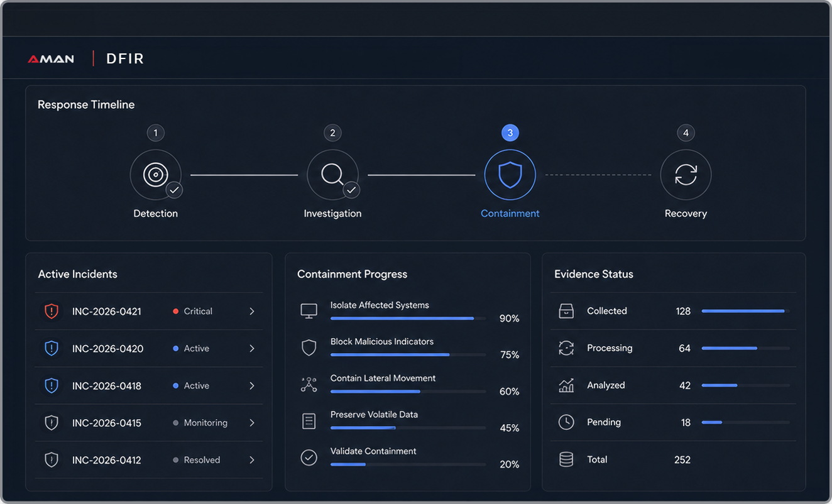
Task: Click the 90% value
Action: (x=509, y=319)
